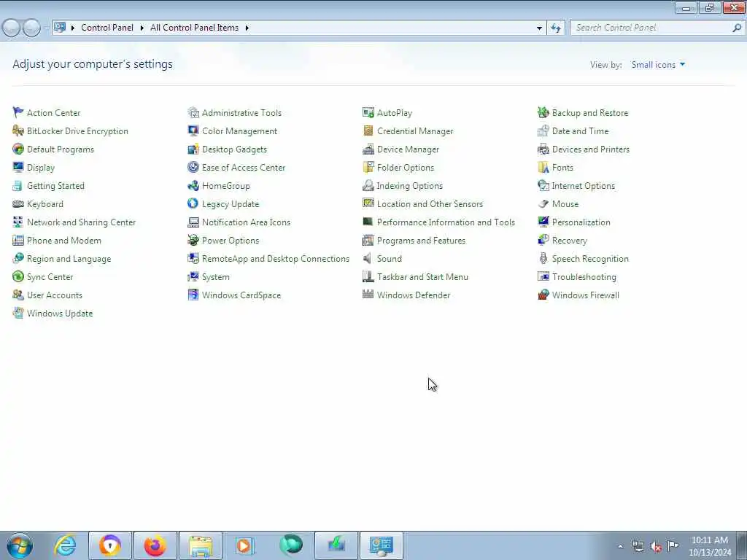Open BitLocker Drive Encryption icon
Viewport: 747px width, 560px height.
[18, 131]
